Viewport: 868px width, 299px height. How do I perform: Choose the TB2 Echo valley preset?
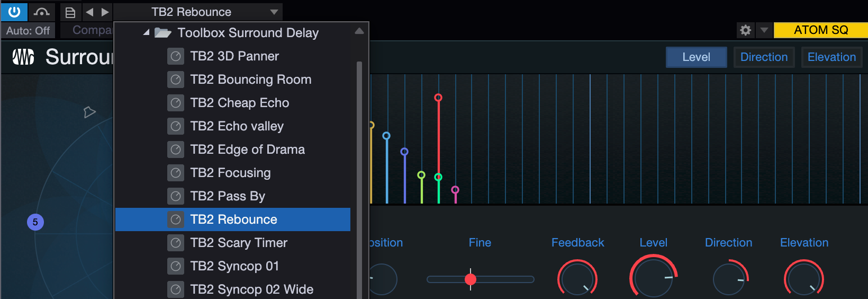click(237, 126)
